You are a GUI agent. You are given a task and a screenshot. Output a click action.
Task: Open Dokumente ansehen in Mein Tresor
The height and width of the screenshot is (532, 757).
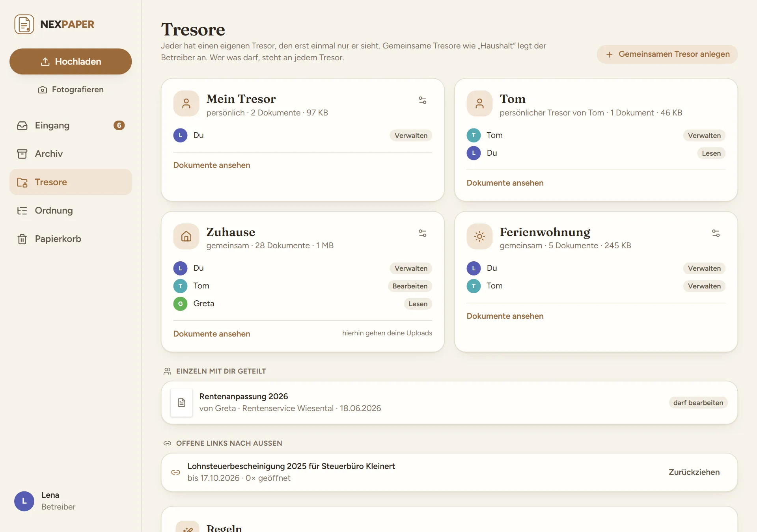tap(212, 165)
